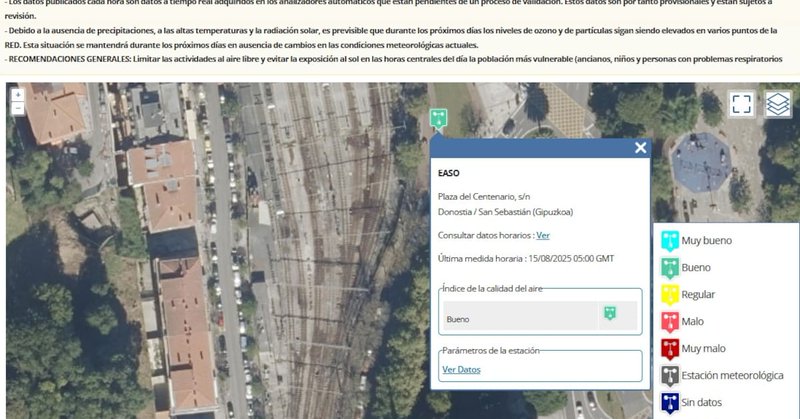Select 'Parámetros de la estación' label
This screenshot has height=419, width=800.
point(491,351)
